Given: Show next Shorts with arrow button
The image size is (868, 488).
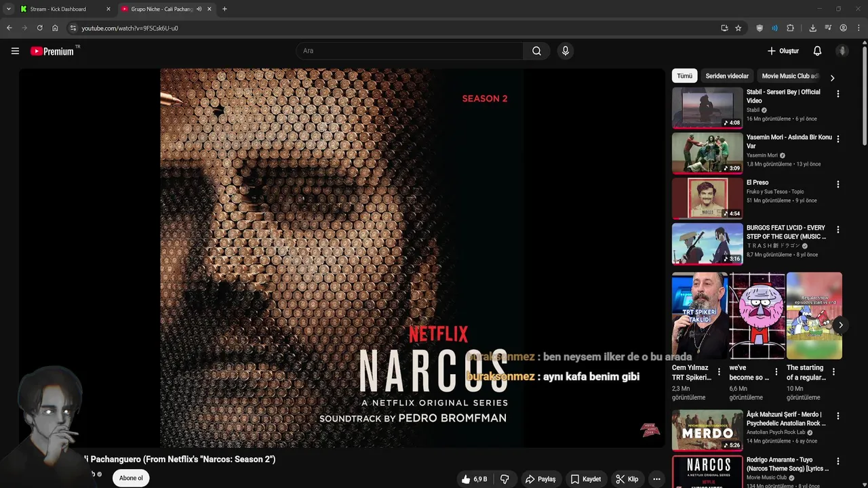Looking at the screenshot, I should point(840,325).
